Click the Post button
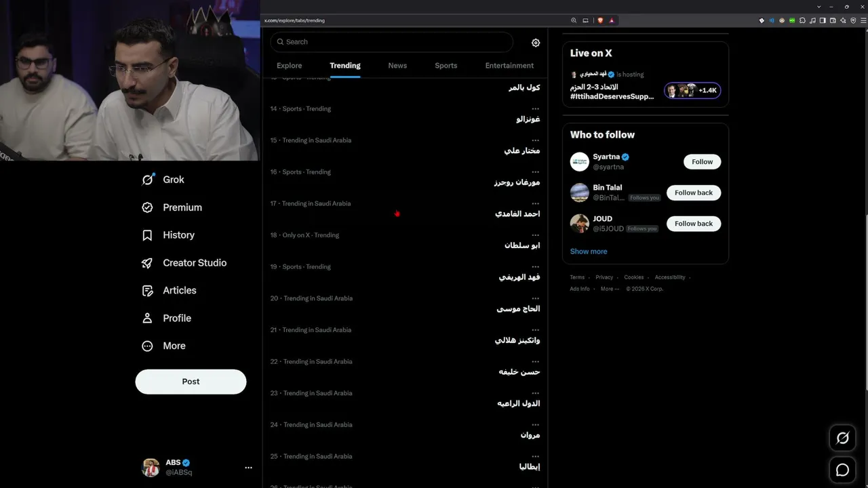This screenshot has height=488, width=868. tap(191, 382)
